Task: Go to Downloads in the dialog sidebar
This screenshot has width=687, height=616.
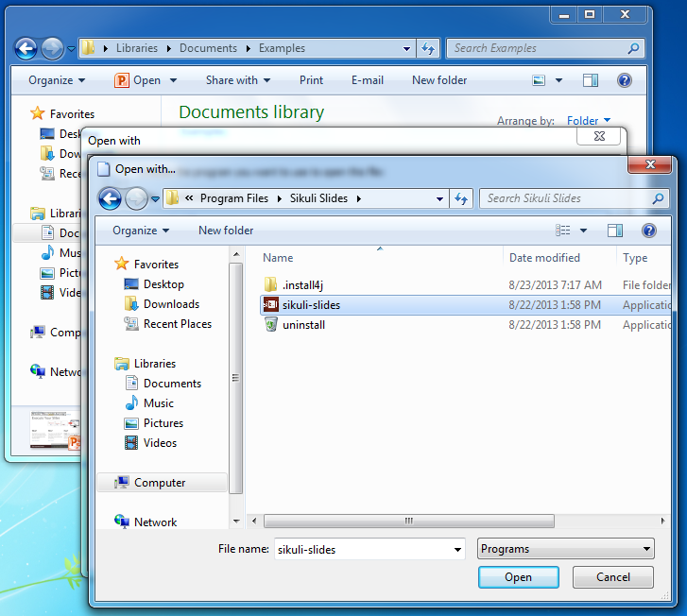Action: (x=171, y=304)
